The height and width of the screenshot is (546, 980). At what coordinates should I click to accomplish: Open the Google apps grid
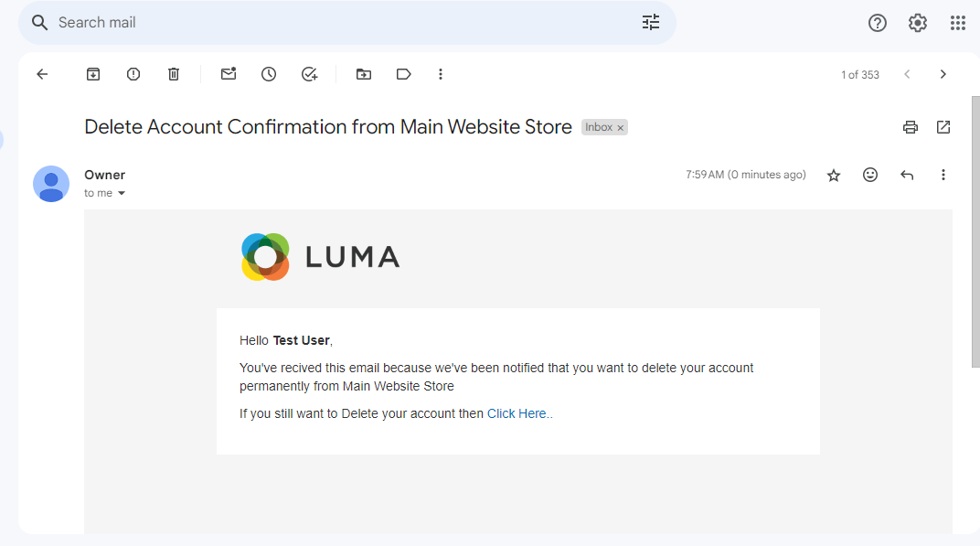point(957,22)
